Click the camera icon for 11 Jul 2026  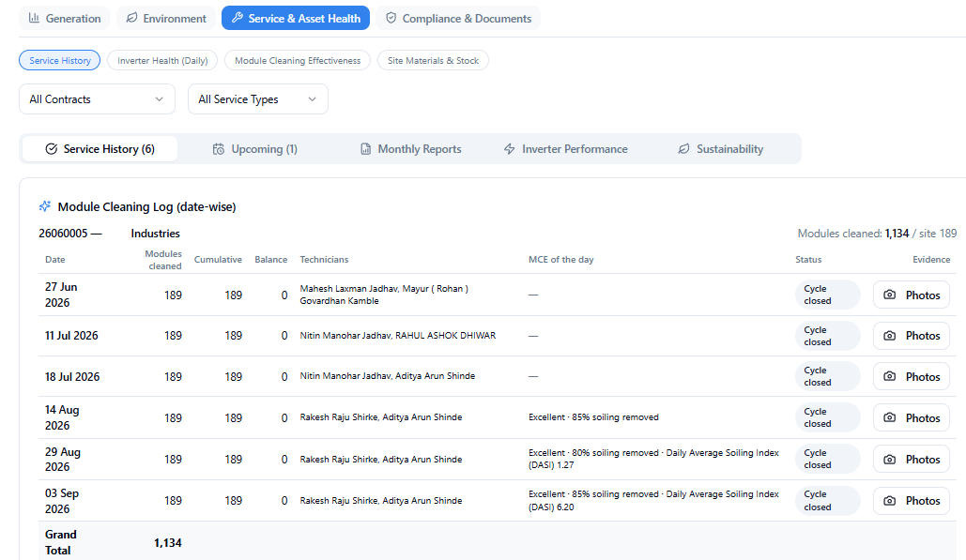pos(890,336)
